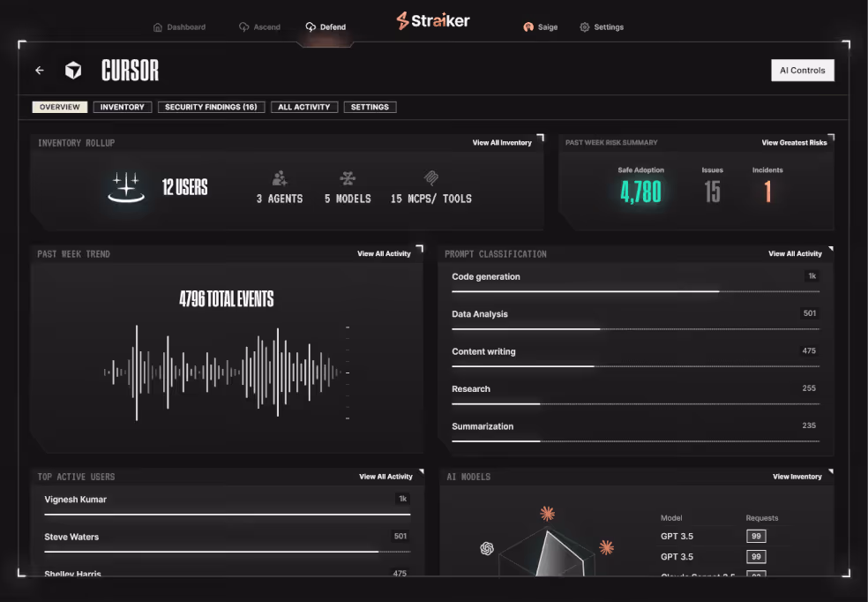Screen dimensions: 868x602
Task: Click the Defend cloud icon
Action: tap(311, 27)
